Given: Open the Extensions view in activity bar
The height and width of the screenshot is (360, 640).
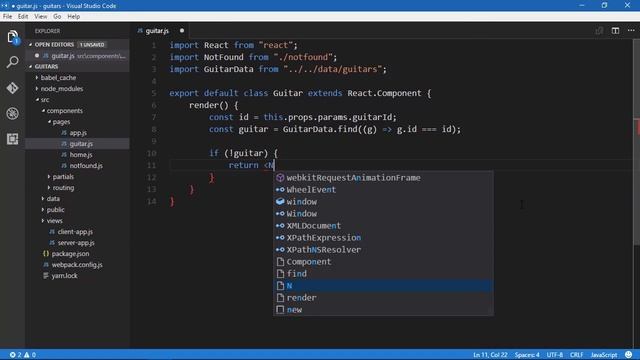Looking at the screenshot, I should pyautogui.click(x=12, y=139).
